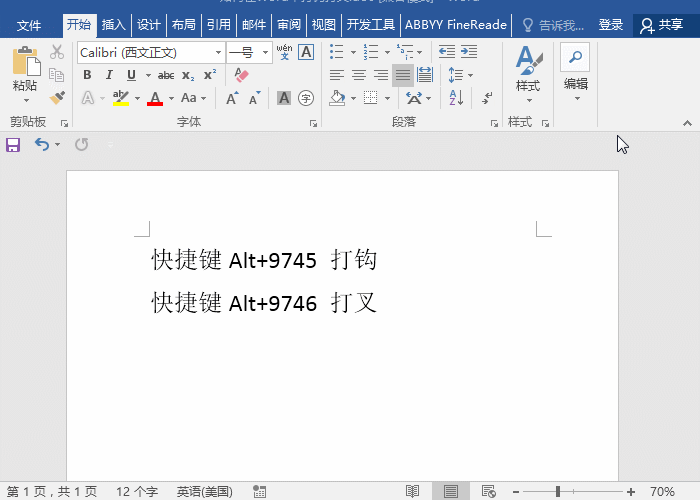Image resolution: width=700 pixels, height=500 pixels.
Task: Open the 文件 File tab
Action: tap(29, 25)
